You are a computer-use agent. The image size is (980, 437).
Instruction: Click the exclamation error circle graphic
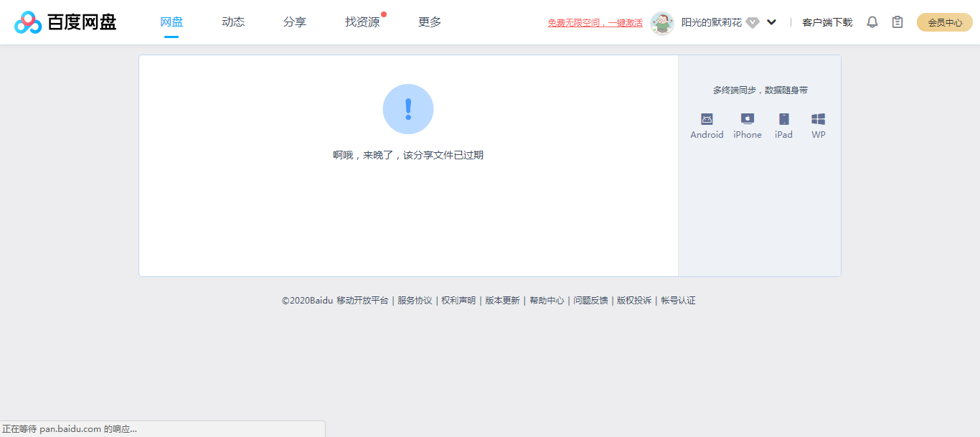click(x=408, y=108)
